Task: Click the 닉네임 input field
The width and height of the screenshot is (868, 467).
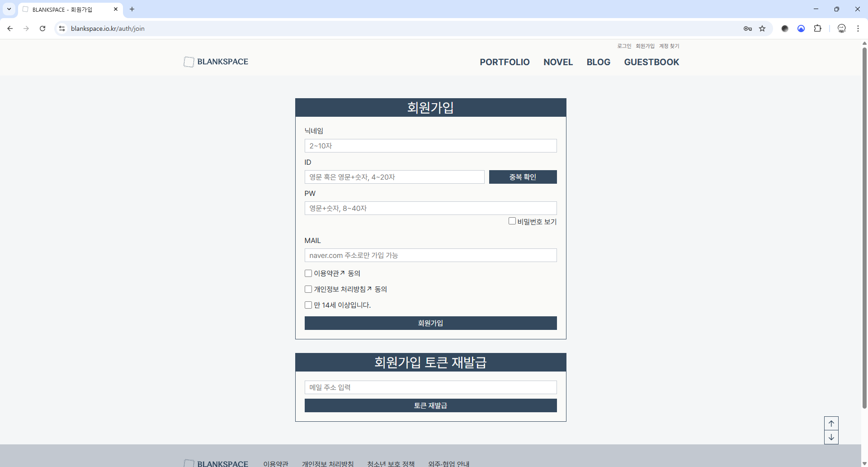Action: click(430, 146)
